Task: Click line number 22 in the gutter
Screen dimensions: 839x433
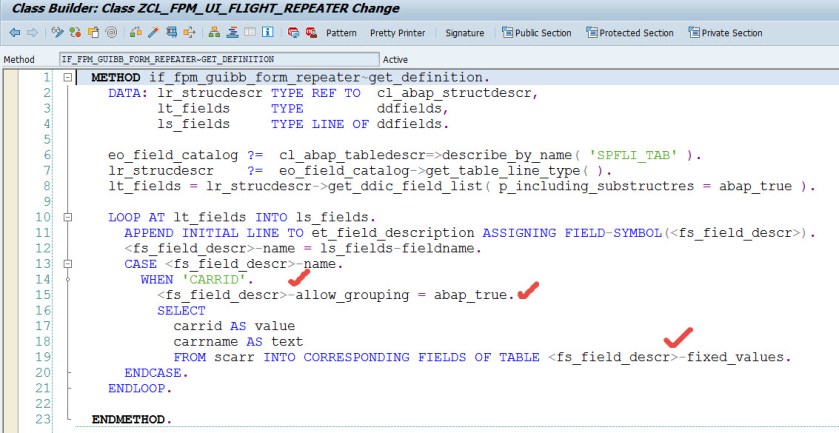Action: click(x=43, y=404)
